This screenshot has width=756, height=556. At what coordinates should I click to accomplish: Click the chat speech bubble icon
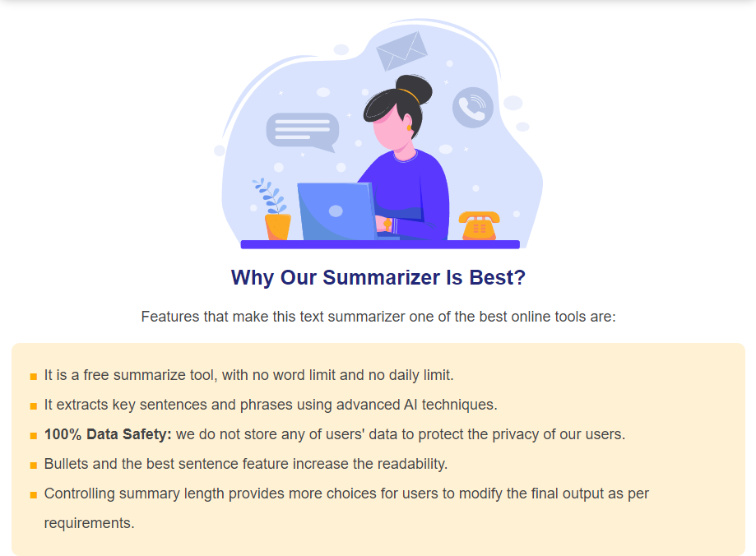point(302,132)
